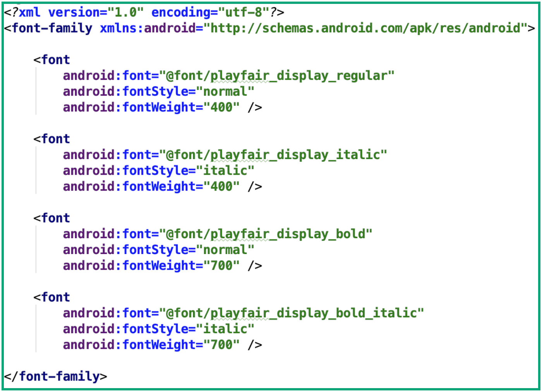Viewport: 542px width, 392px height.
Task: Click the encoding="utf-8" attribute
Action: click(x=211, y=12)
